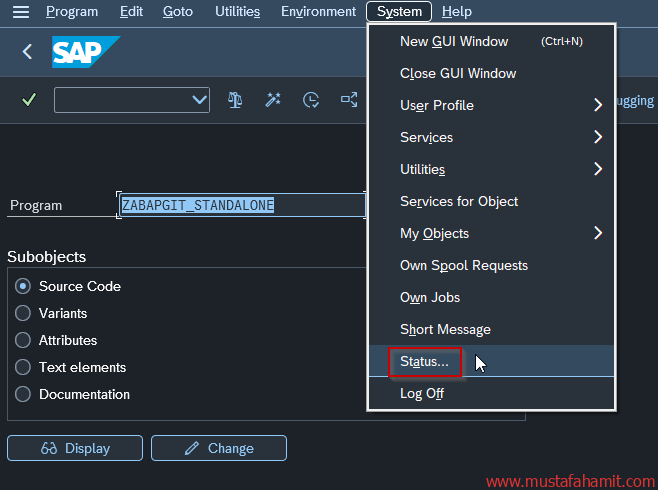
Task: Click the hamburger menu icon
Action: (x=21, y=12)
